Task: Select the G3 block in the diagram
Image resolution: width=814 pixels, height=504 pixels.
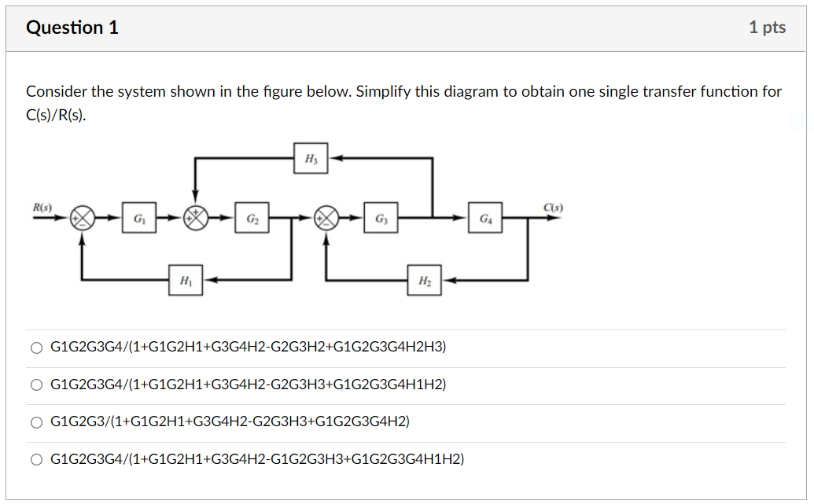Action: 380,218
